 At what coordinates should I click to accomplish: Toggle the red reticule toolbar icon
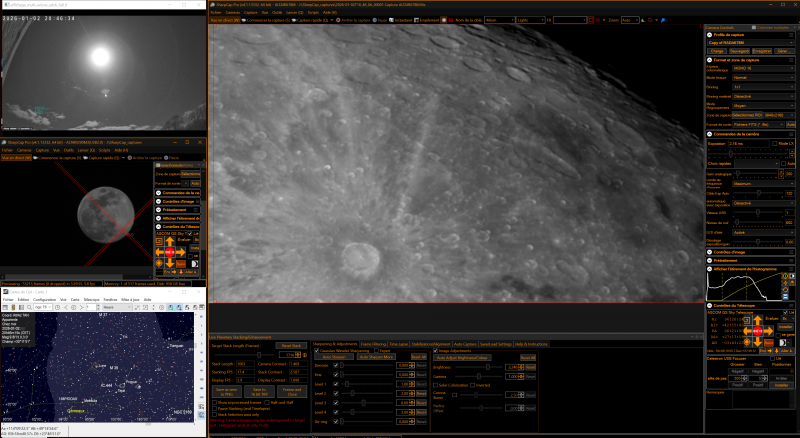(597, 20)
